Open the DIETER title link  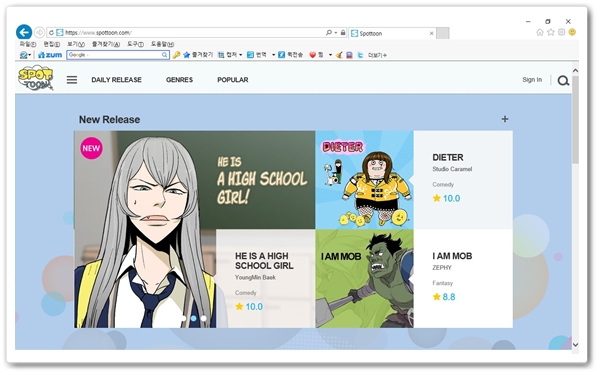click(x=448, y=158)
